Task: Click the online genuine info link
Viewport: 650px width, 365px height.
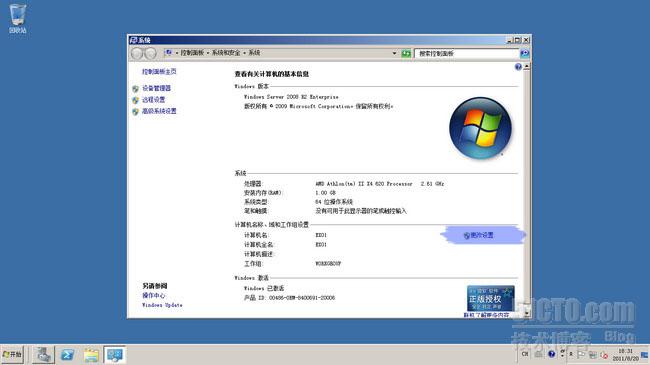Action: click(486, 315)
